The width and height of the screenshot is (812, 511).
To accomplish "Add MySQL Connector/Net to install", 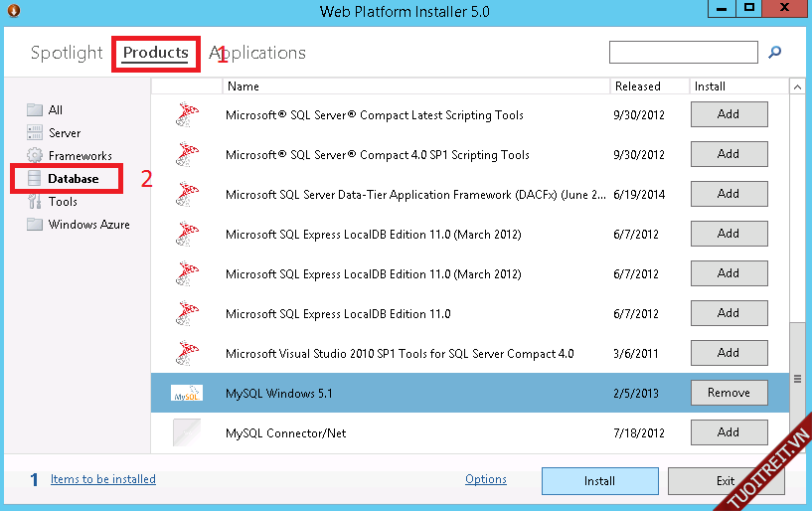I will click(x=729, y=432).
